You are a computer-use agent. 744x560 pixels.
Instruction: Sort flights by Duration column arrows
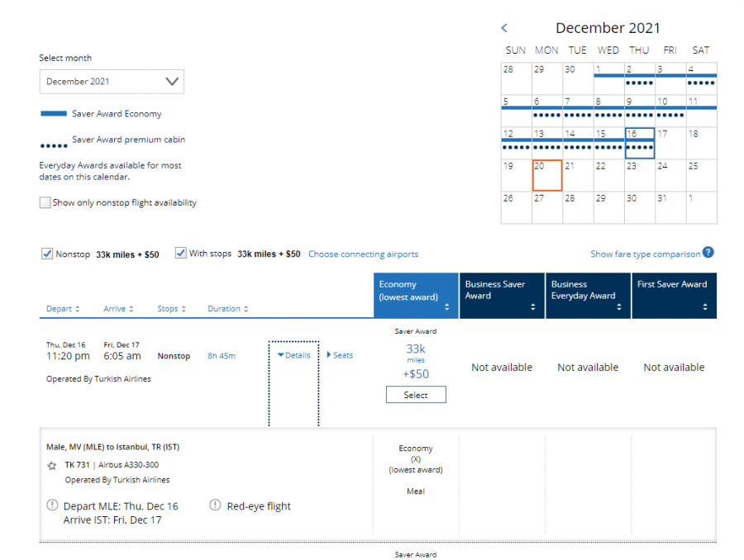[246, 309]
